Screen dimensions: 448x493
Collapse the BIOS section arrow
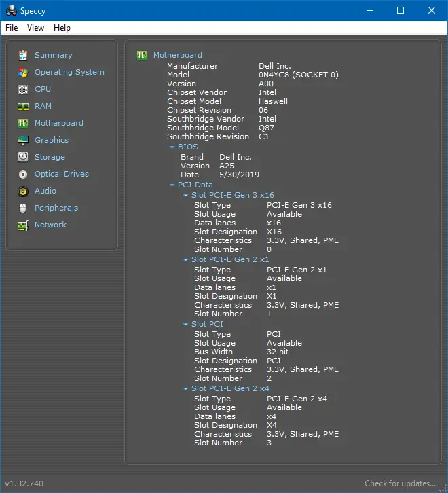172,147
